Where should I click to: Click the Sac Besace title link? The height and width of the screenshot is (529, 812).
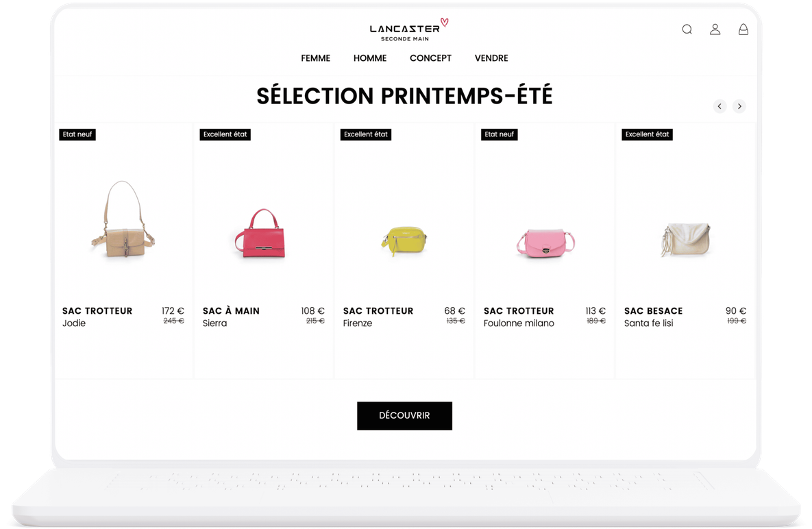click(653, 311)
